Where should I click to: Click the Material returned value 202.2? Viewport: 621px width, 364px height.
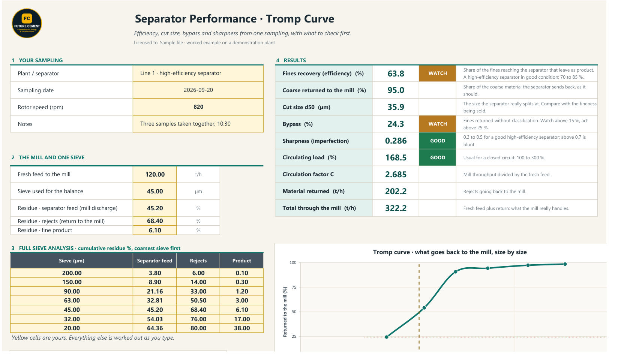pyautogui.click(x=396, y=191)
